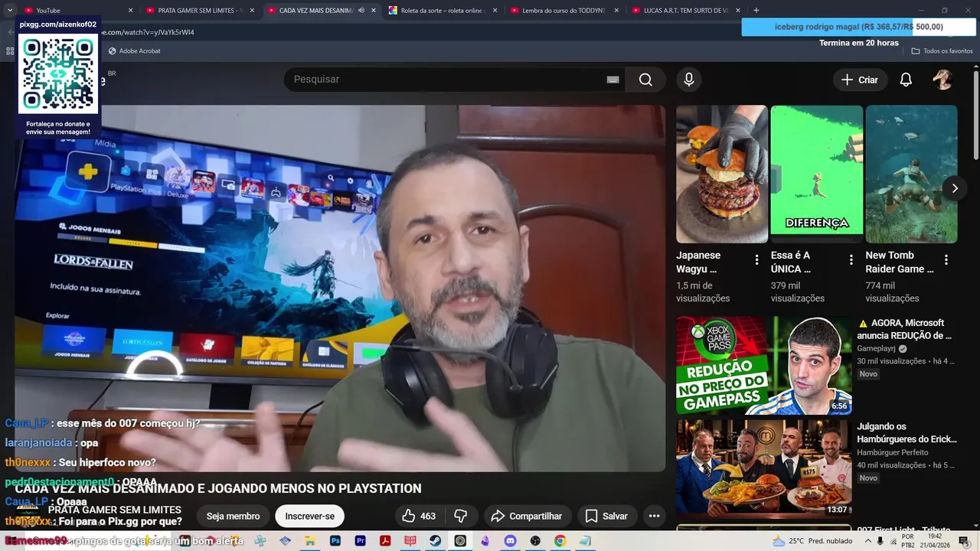Like the video with 463 likes

420,516
